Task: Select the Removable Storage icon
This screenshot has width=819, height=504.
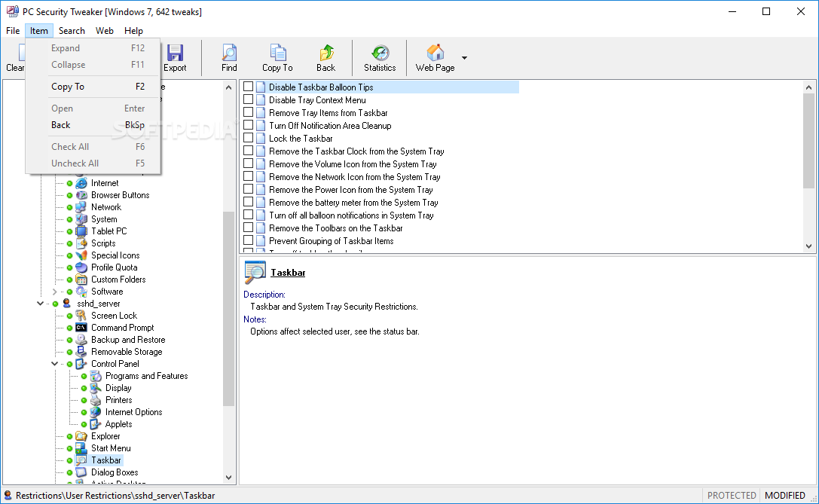Action: coord(81,352)
